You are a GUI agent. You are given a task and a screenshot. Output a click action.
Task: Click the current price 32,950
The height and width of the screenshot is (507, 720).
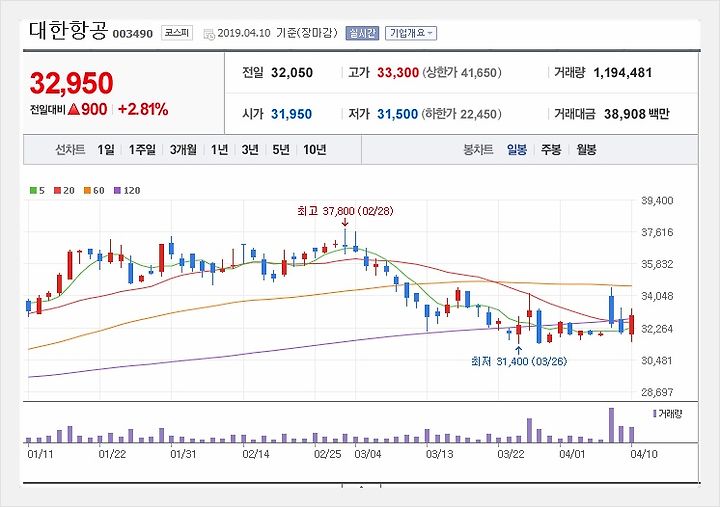pos(71,83)
